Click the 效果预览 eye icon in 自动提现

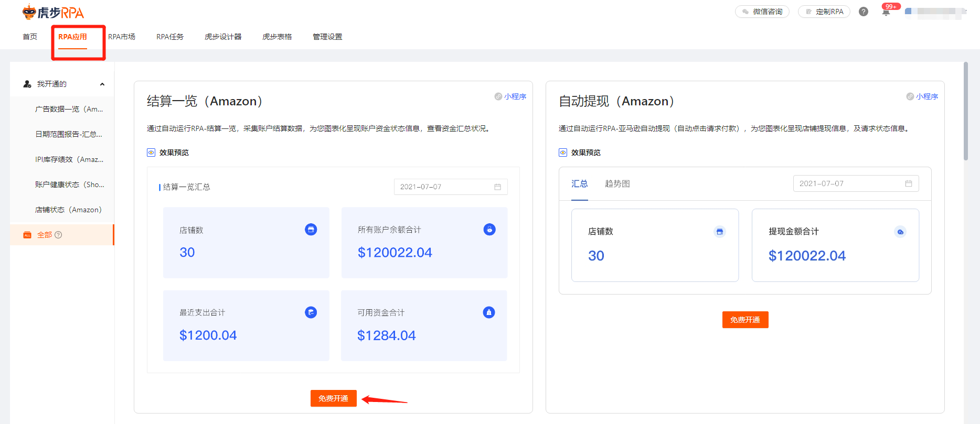pos(563,153)
